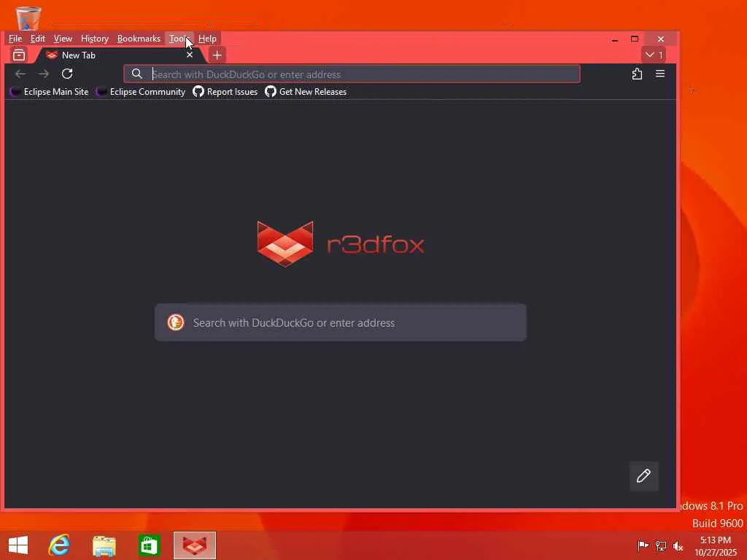
Task: Open the Help menu
Action: coord(207,39)
